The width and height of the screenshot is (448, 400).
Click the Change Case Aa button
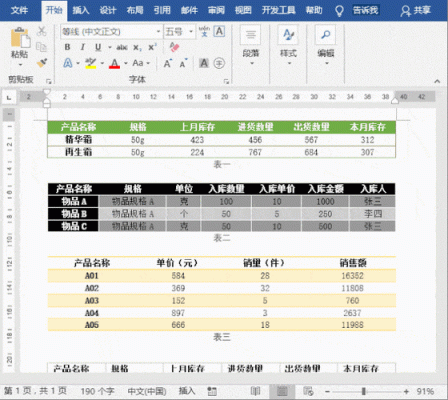point(138,63)
